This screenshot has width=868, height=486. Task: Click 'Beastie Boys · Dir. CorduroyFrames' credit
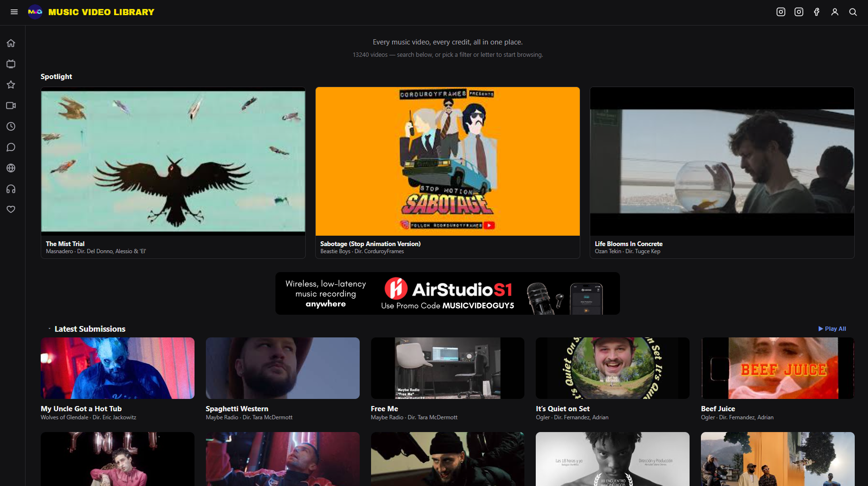click(x=362, y=251)
